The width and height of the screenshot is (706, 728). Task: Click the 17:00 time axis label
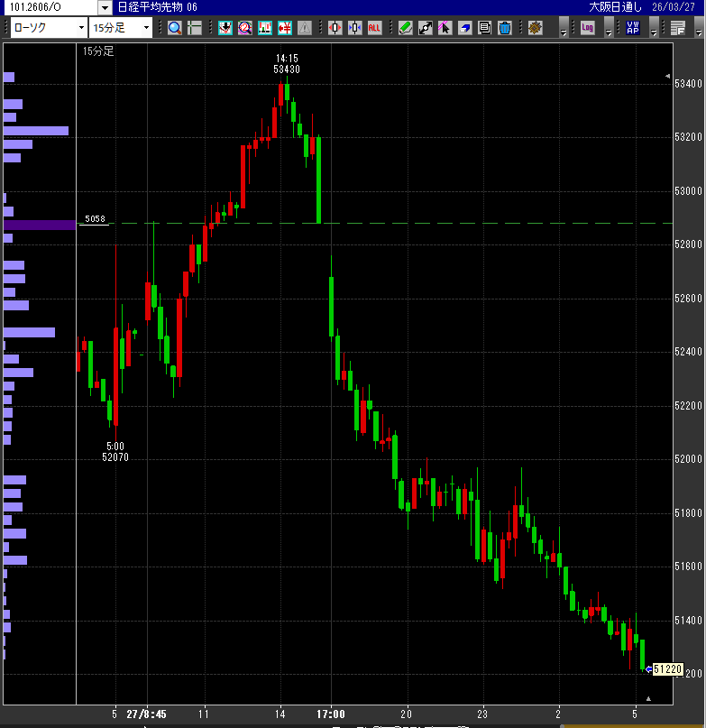pyautogui.click(x=331, y=714)
